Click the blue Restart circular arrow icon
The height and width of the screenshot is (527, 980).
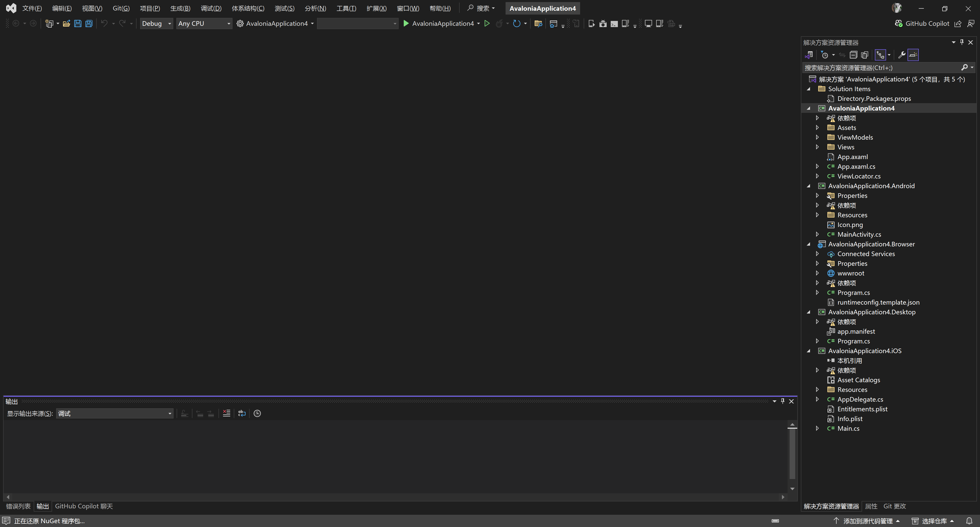click(516, 23)
